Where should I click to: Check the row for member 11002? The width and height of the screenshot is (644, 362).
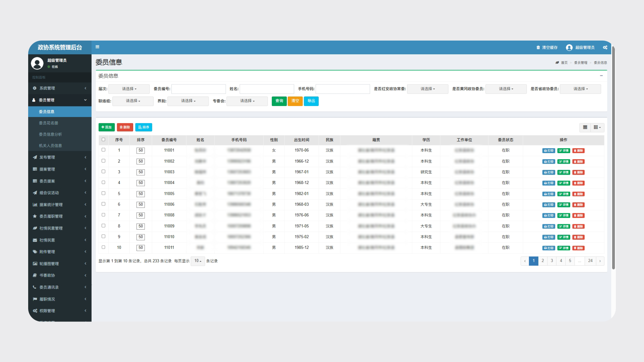pyautogui.click(x=103, y=161)
